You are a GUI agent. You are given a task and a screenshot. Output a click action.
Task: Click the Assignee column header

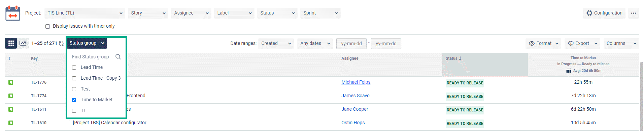coord(350,58)
